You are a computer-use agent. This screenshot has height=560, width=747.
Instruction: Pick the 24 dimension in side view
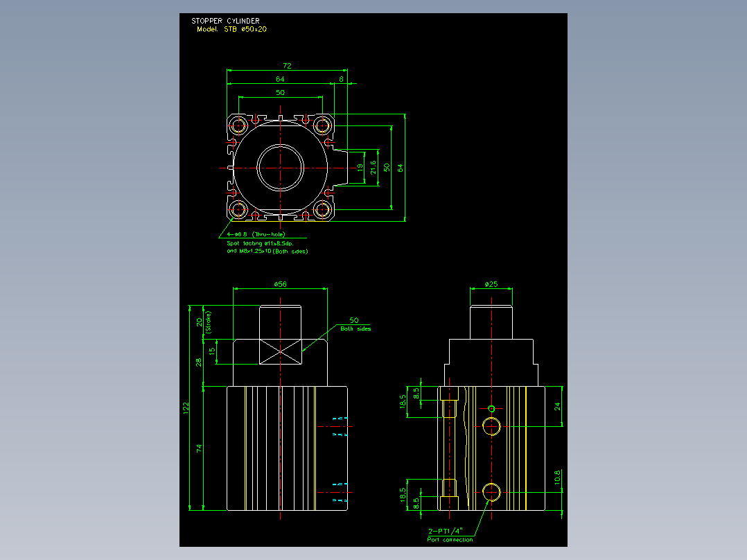click(x=557, y=406)
